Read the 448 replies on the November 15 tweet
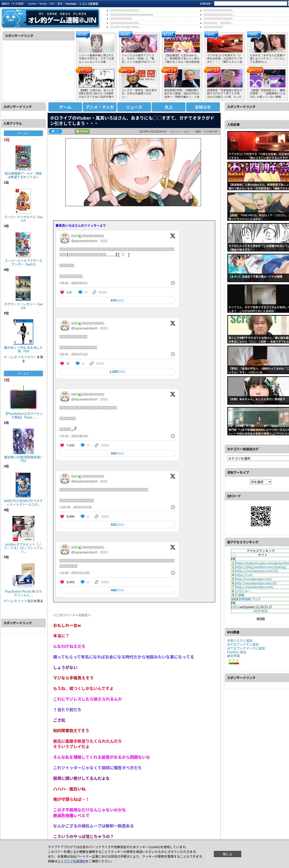 click(117, 590)
